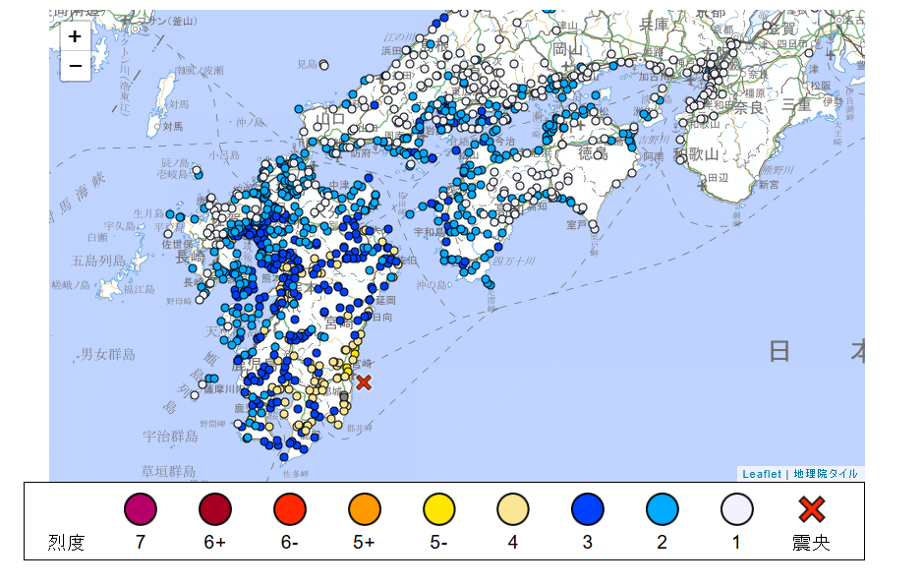Click the 山口 prefecture label
924x586 pixels.
click(x=330, y=119)
